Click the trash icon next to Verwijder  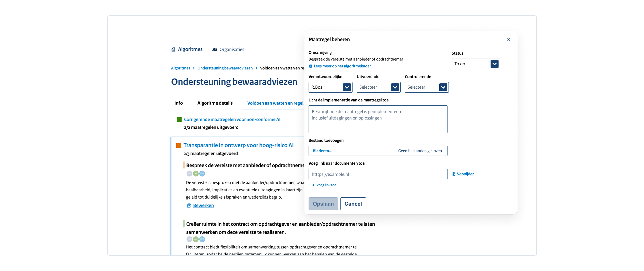454,174
